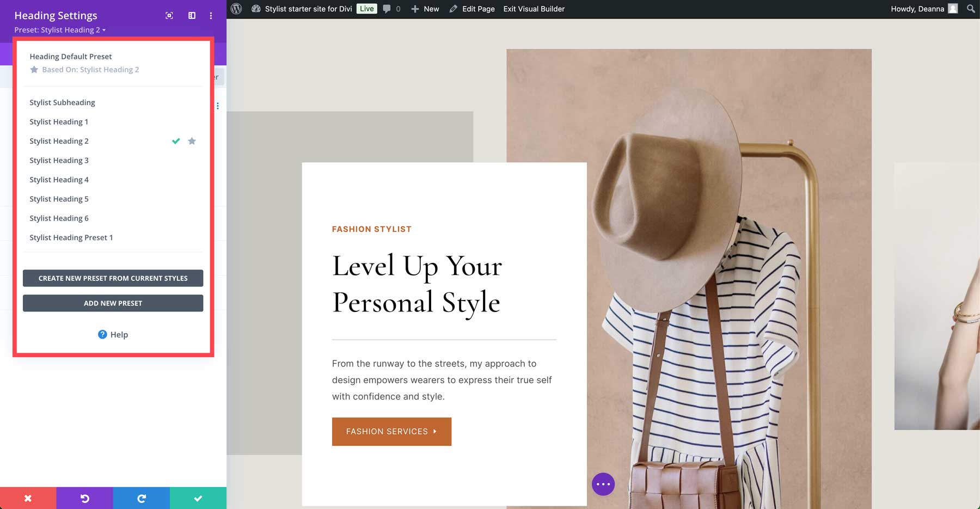Click the green checkmark beside Stylist Heading 2
The height and width of the screenshot is (509, 980).
[175, 141]
